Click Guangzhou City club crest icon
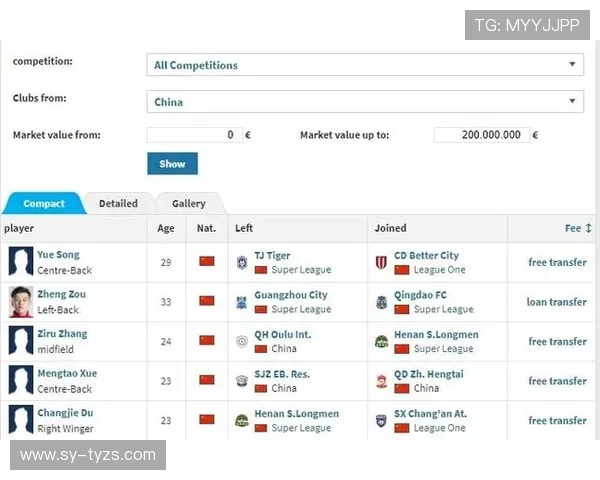 click(241, 302)
